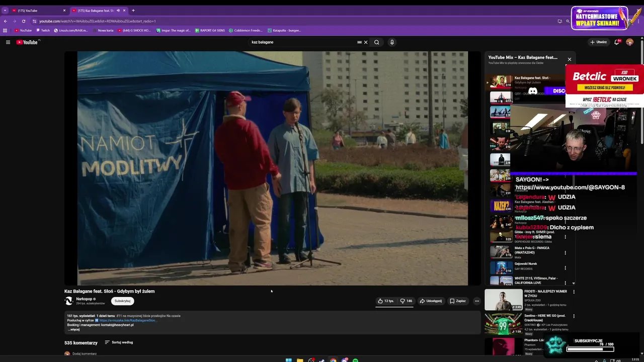Open options for Mata x Polo G item
This screenshot has height=362, width=644.
[x=566, y=252]
